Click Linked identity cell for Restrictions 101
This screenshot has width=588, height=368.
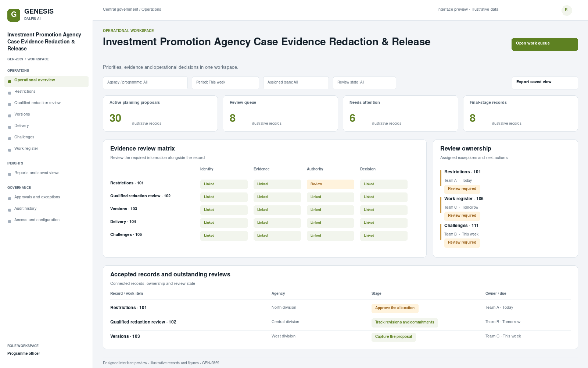(x=224, y=184)
